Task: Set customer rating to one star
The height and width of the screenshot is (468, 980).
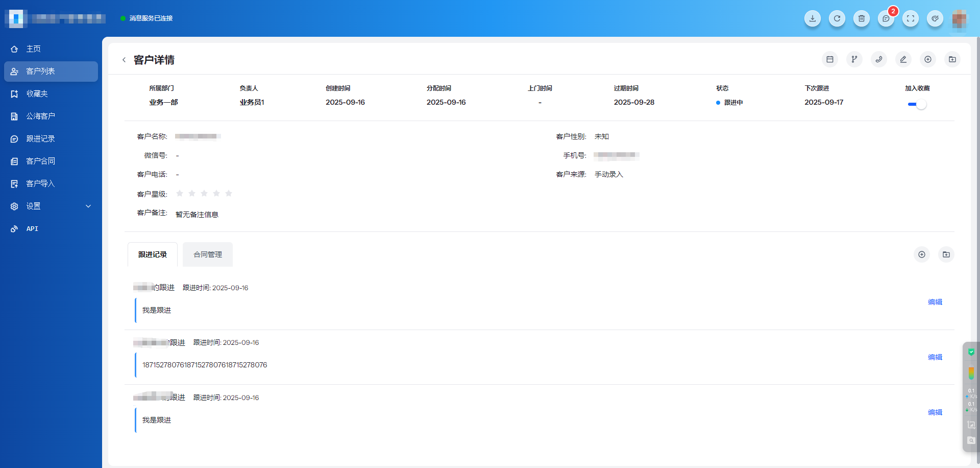Action: (180, 193)
